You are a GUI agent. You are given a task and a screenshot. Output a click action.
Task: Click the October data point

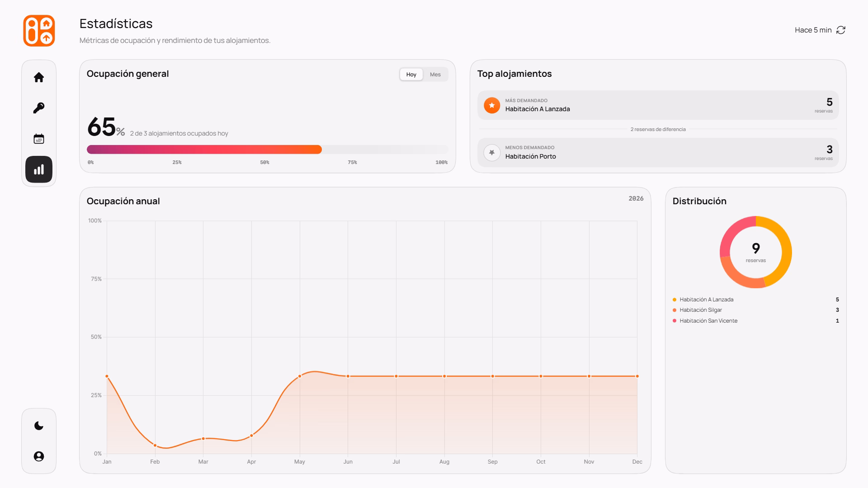pyautogui.click(x=541, y=376)
